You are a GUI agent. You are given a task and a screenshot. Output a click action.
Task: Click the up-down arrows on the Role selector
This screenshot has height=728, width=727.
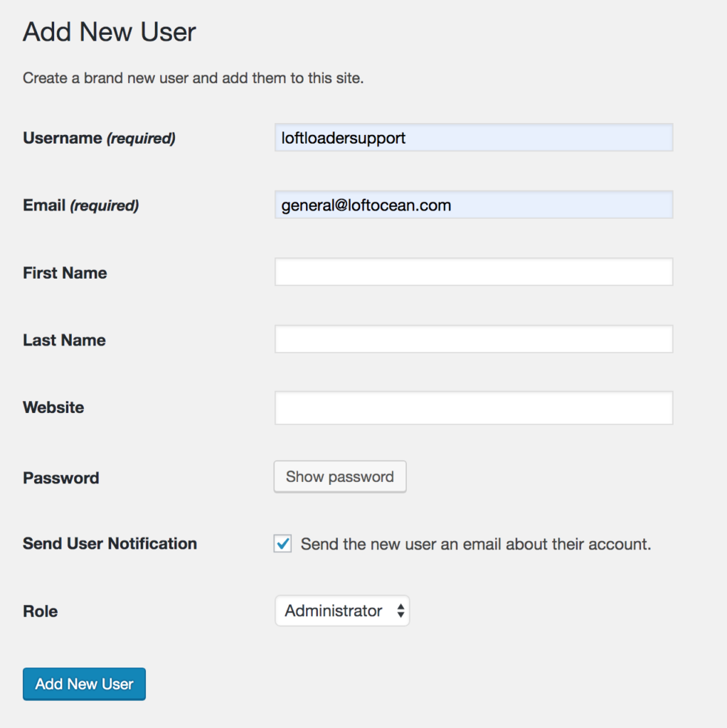click(x=400, y=611)
